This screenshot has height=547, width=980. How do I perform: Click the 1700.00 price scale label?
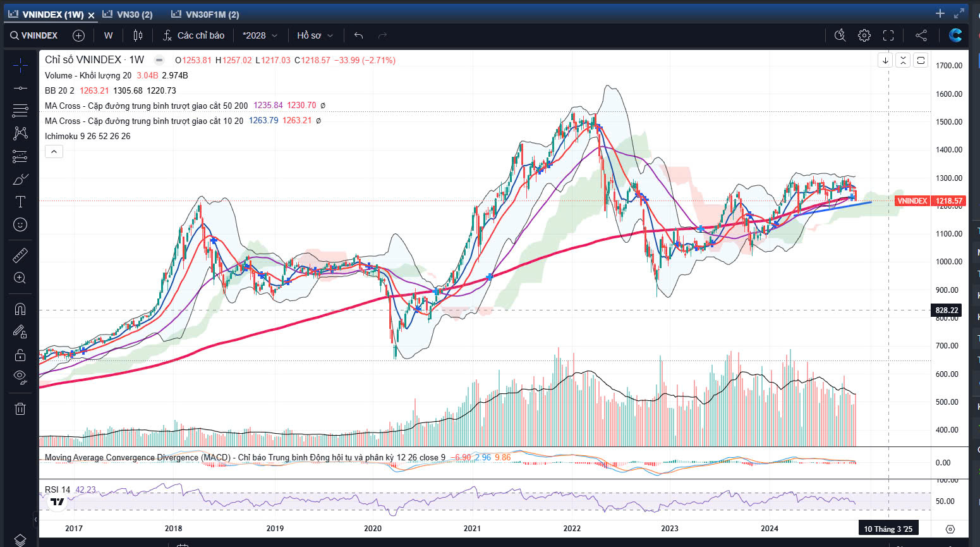click(949, 66)
